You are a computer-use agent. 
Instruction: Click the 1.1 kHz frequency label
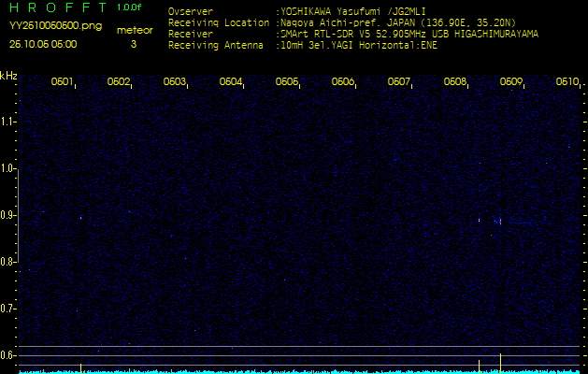(x=7, y=122)
